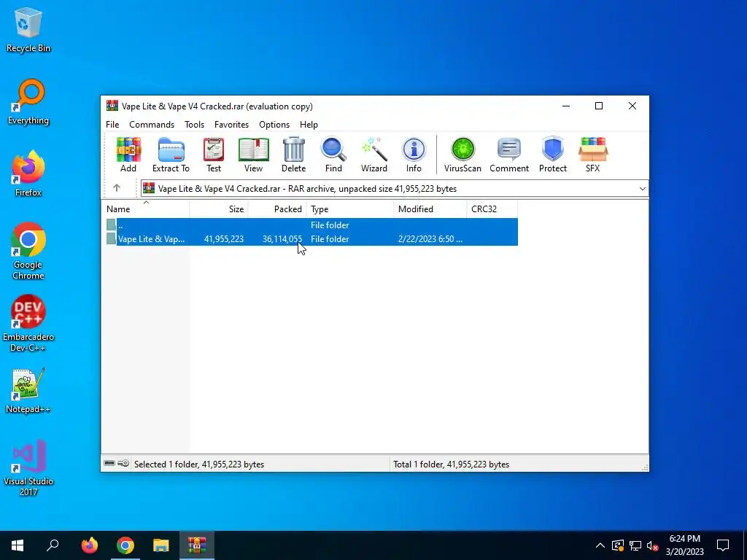This screenshot has width=747, height=560.
Task: Go up one level arrow
Action: click(x=117, y=188)
